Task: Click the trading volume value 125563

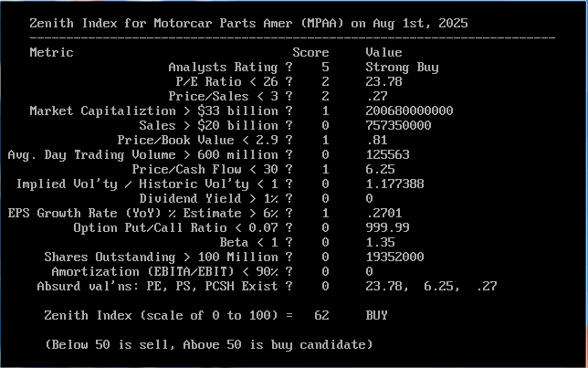Action: pos(387,154)
